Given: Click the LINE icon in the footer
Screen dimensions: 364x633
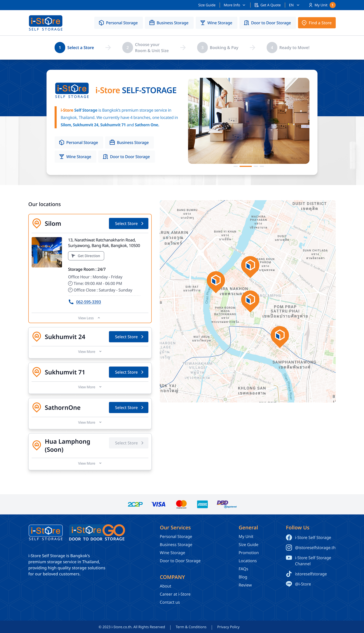Looking at the screenshot, I should pyautogui.click(x=289, y=584).
